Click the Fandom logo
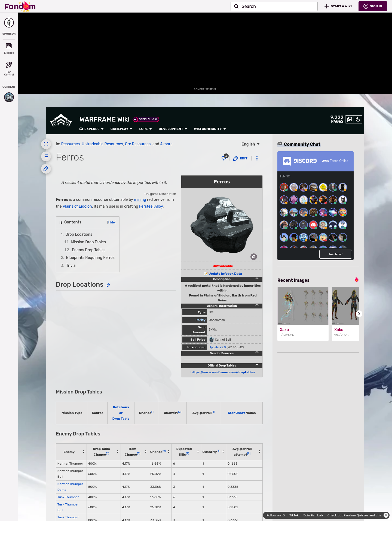The width and height of the screenshot is (392, 545). tap(20, 6)
